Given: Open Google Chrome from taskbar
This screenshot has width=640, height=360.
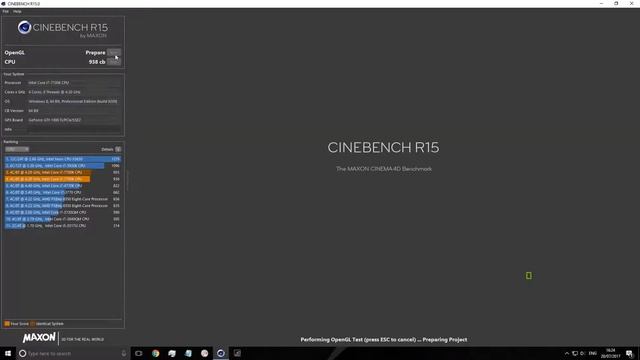Looking at the screenshot, I should tap(156, 353).
